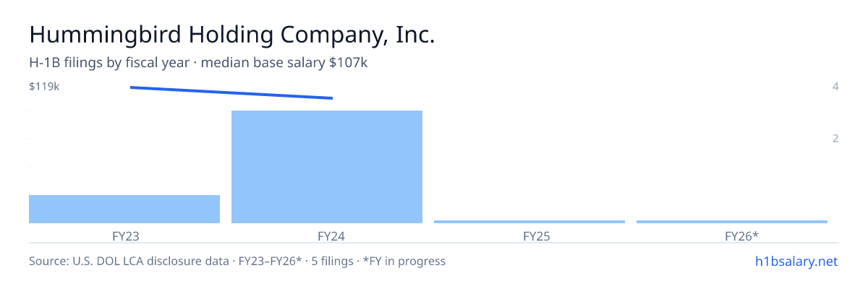Click the right axis value 4
Screen dimensions: 868x289
[x=835, y=87]
